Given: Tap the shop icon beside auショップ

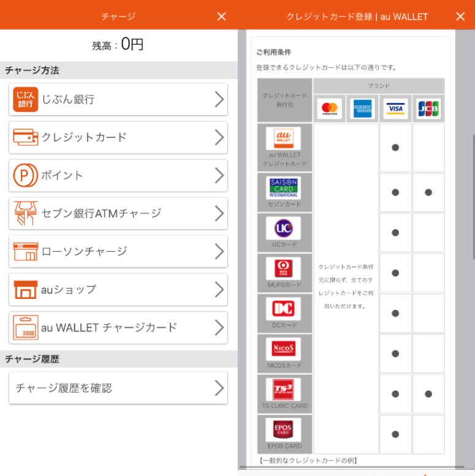Looking at the screenshot, I should click(26, 290).
